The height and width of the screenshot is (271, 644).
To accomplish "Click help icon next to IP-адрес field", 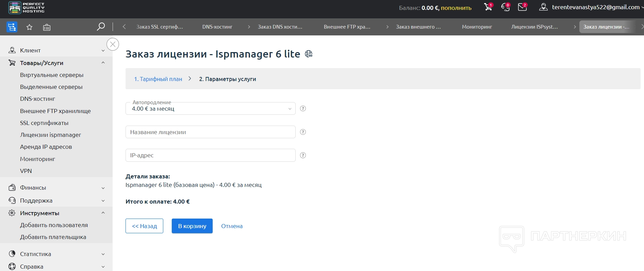I will tap(303, 155).
